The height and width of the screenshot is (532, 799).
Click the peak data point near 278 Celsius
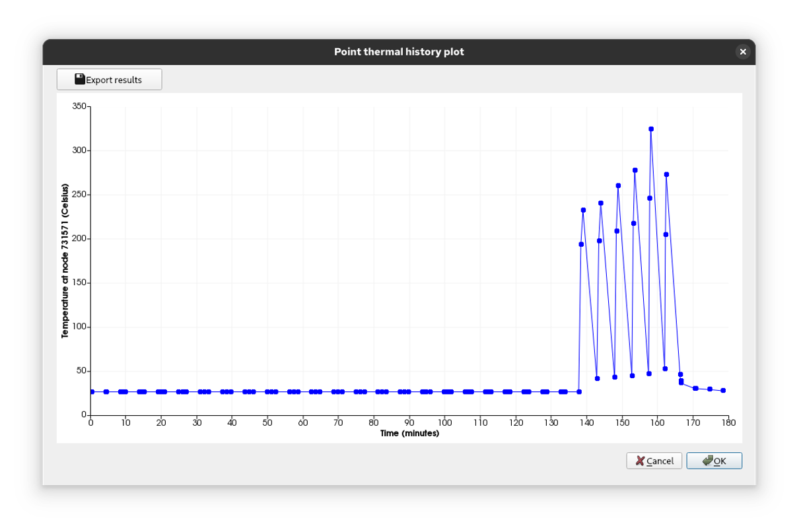click(635, 170)
